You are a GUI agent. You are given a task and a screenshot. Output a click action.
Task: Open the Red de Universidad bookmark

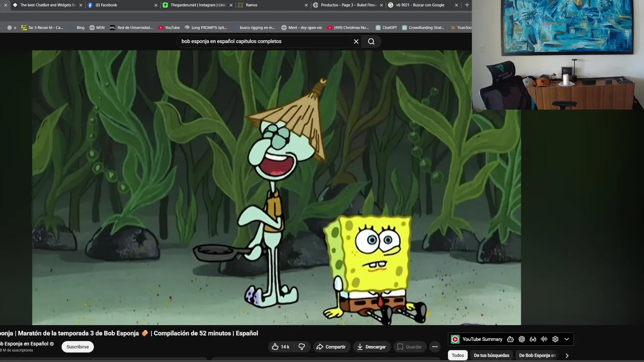click(x=131, y=28)
